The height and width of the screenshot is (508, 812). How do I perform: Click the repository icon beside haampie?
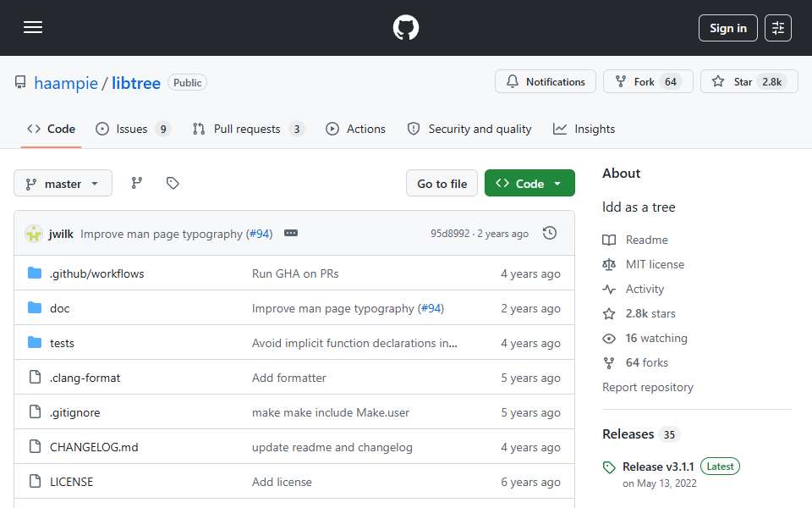pos(20,82)
